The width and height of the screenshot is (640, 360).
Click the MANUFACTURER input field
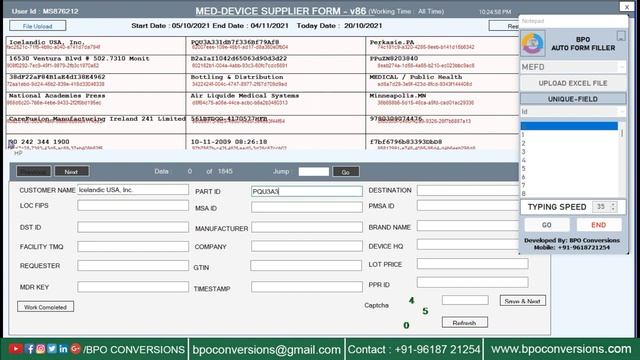307,227
